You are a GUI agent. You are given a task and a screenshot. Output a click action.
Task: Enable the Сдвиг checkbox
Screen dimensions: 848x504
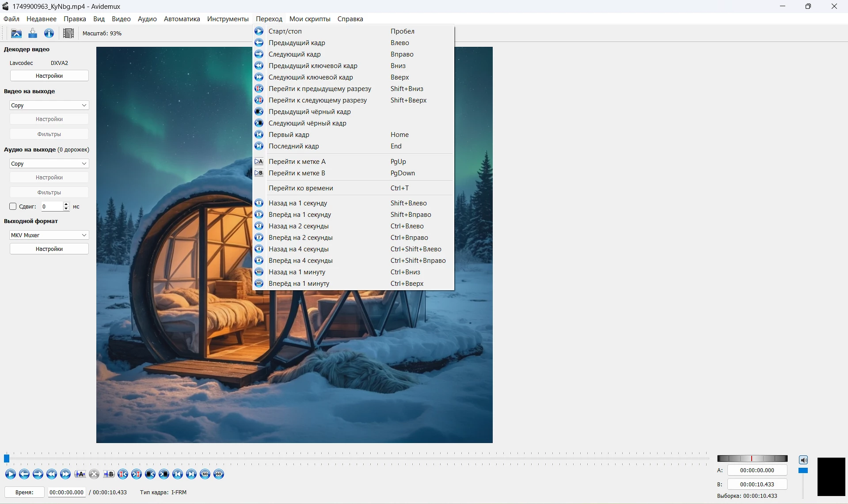pos(13,206)
